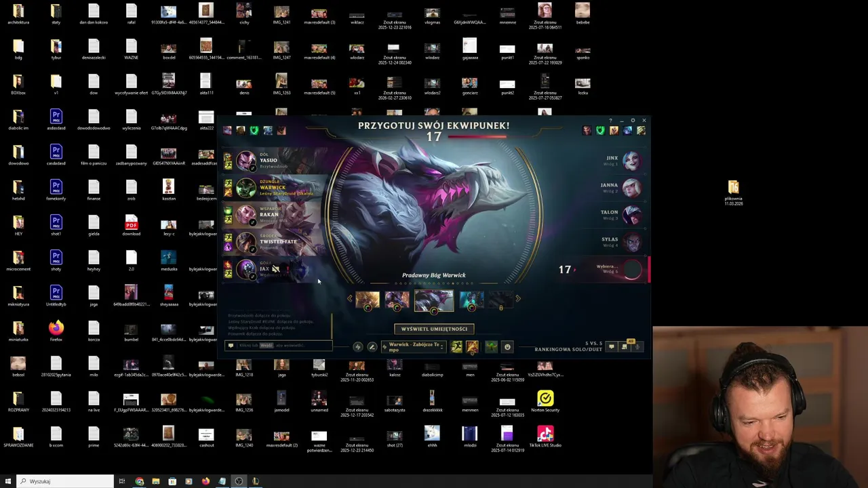
Task: Open League client help question mark
Action: [610, 121]
